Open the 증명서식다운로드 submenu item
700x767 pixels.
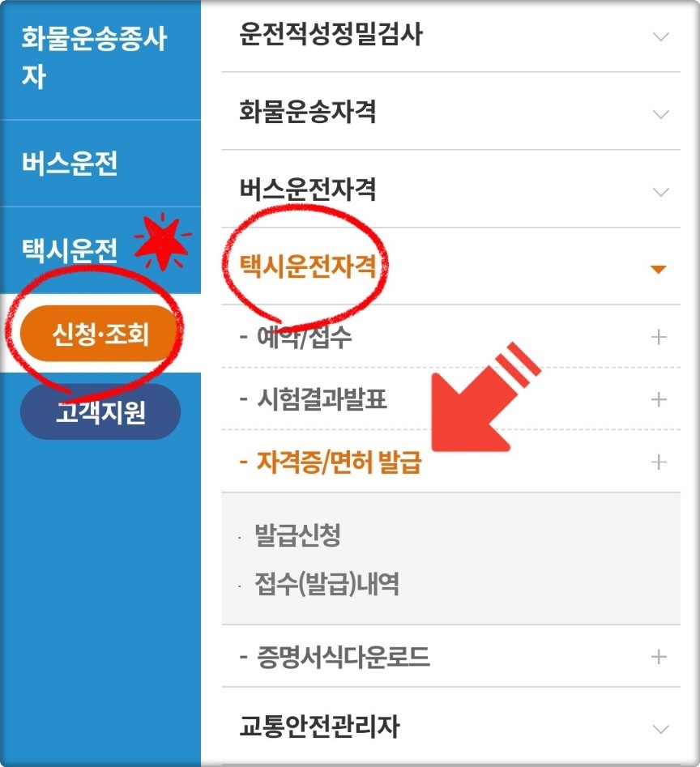coord(343,657)
